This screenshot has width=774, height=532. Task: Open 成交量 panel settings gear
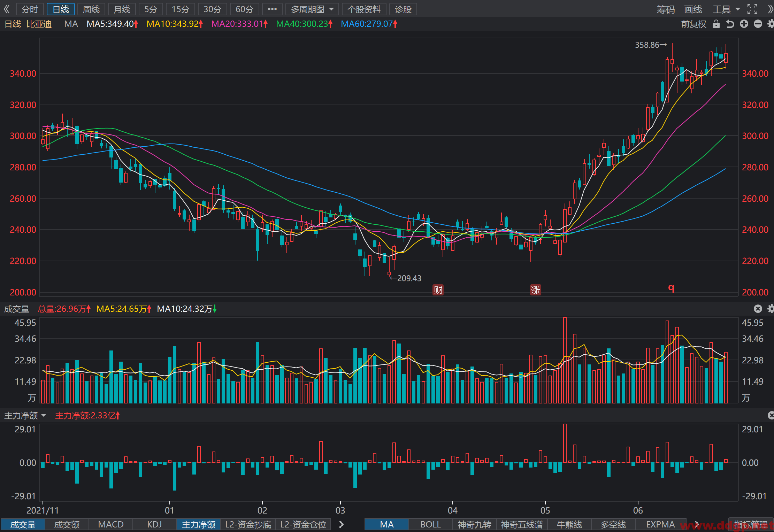(x=771, y=309)
